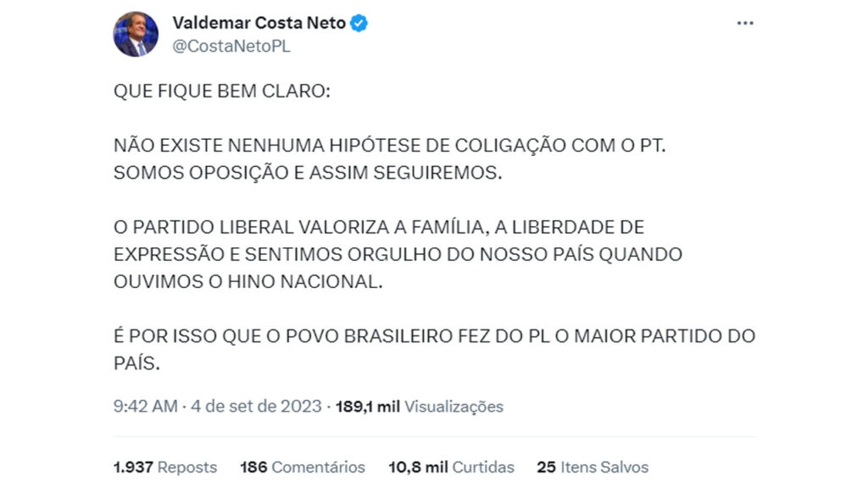Click the line starting O PARTIDO LIBERAL VALORIZA

379,227
